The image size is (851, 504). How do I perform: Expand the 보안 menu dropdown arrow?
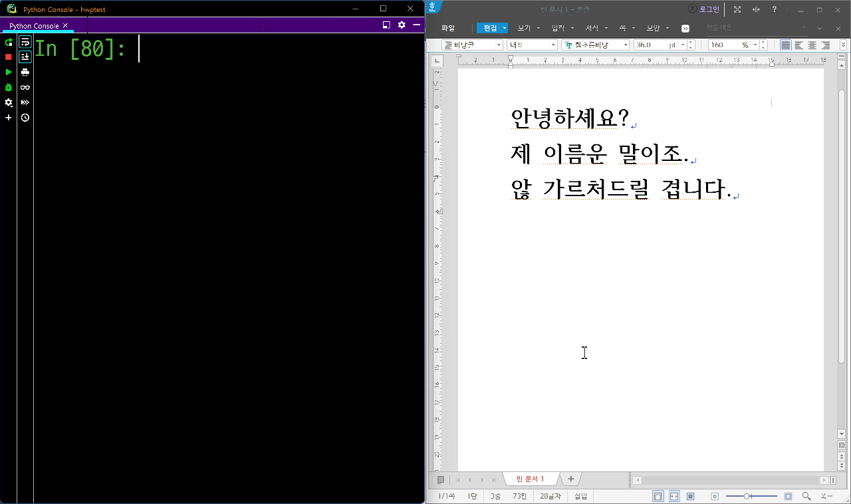point(666,28)
